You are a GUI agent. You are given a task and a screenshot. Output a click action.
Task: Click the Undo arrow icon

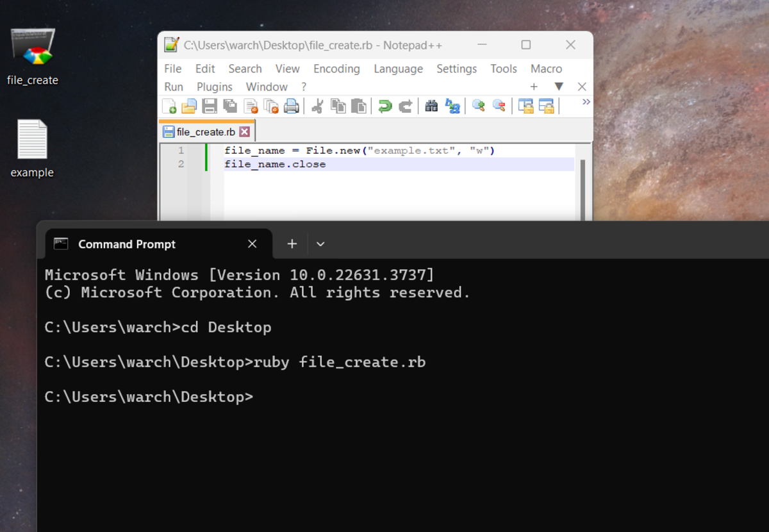pyautogui.click(x=384, y=106)
